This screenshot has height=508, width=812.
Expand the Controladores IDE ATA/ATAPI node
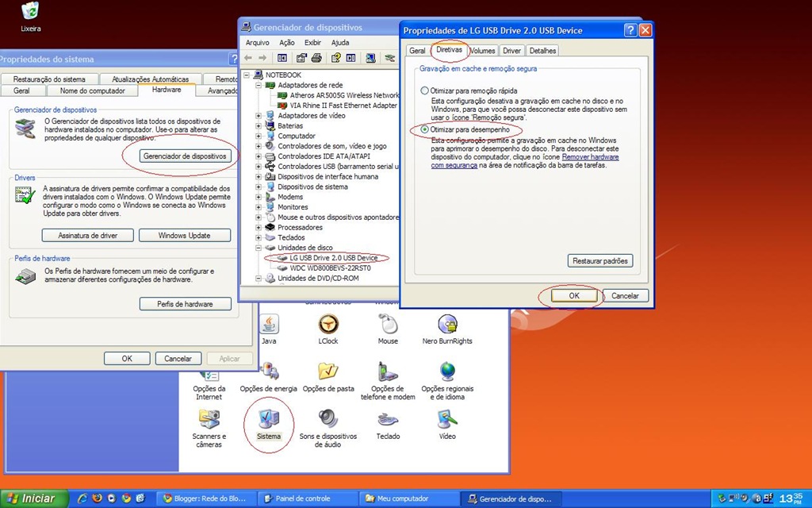(x=259, y=156)
